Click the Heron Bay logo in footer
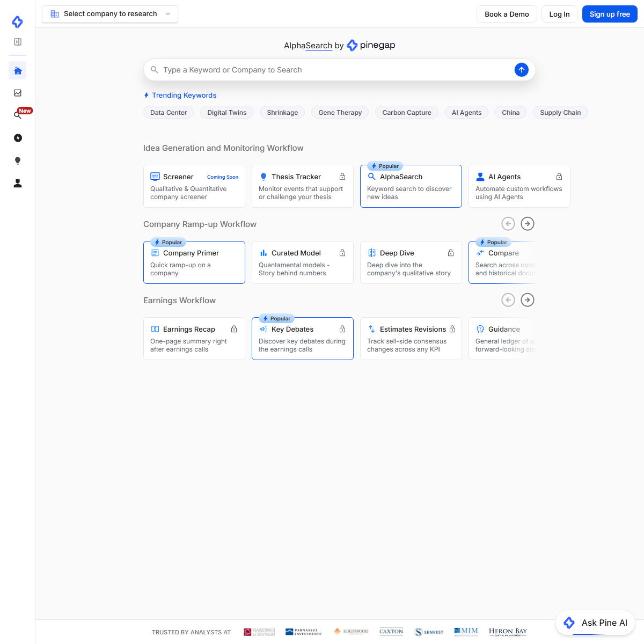644x644 pixels. pyautogui.click(x=508, y=632)
